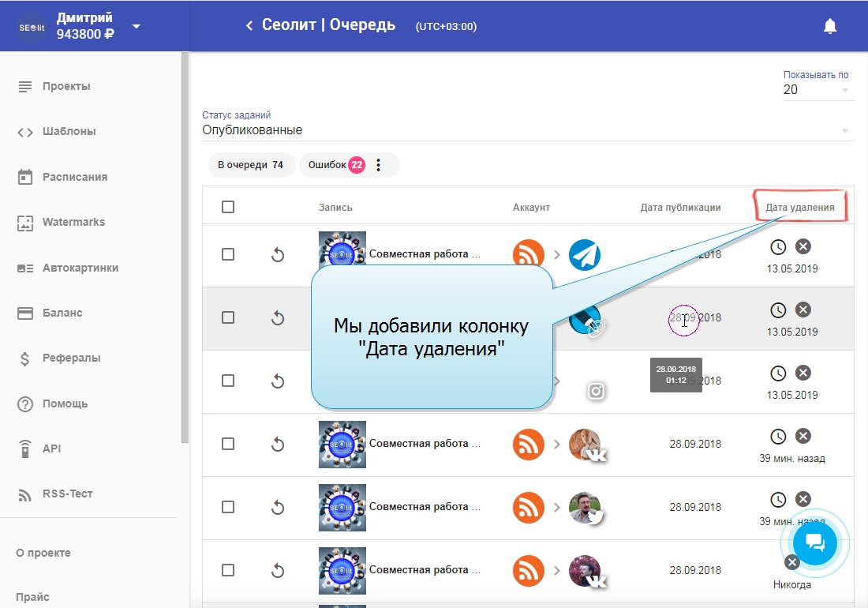
Task: Click the RSS icon in fourth row
Action: coord(529,444)
